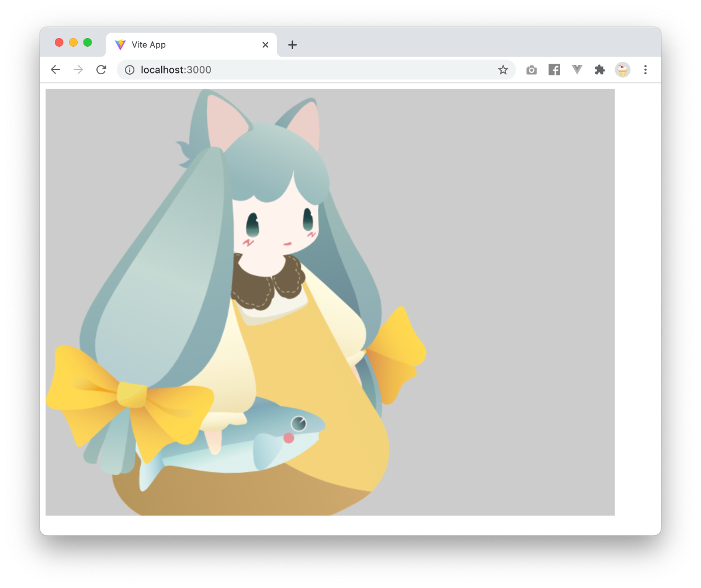The image size is (701, 588).
Task: Click the Vite logo favicon on tab
Action: point(120,45)
